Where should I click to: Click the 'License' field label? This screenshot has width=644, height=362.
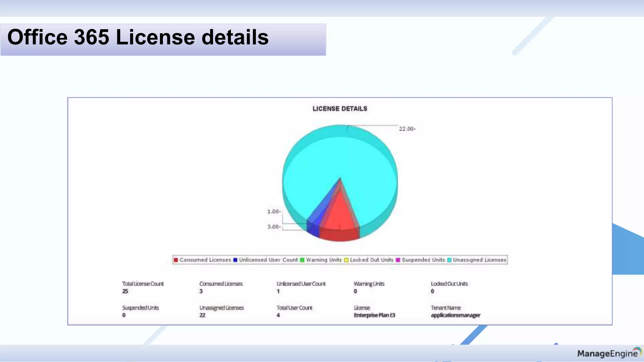pyautogui.click(x=362, y=308)
